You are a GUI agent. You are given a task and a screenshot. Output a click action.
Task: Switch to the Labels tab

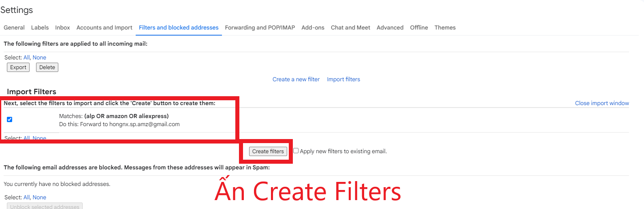[40, 27]
